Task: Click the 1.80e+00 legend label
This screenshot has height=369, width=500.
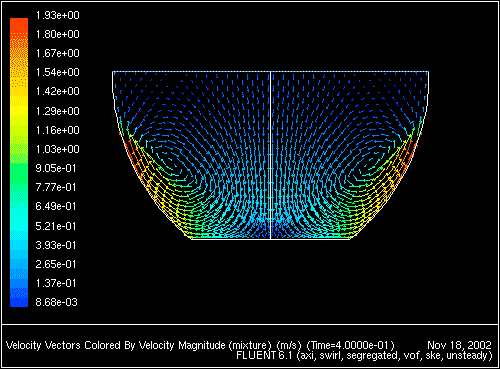Action: (58, 34)
